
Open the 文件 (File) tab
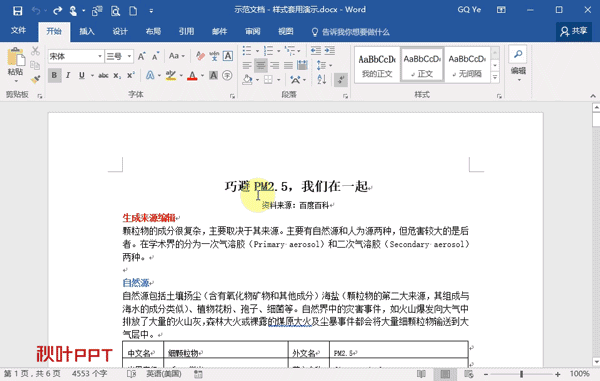click(18, 31)
